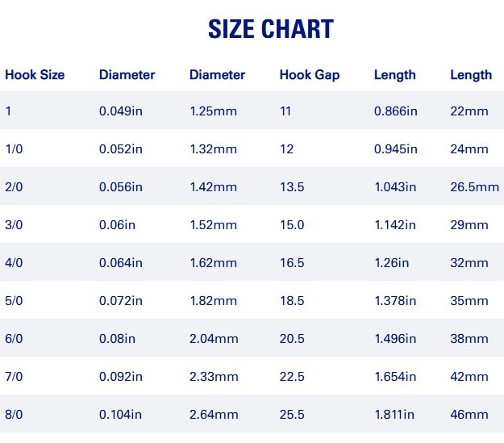This screenshot has height=443, width=504.
Task: Select the 6/0 hook size row
Action: tap(252, 338)
